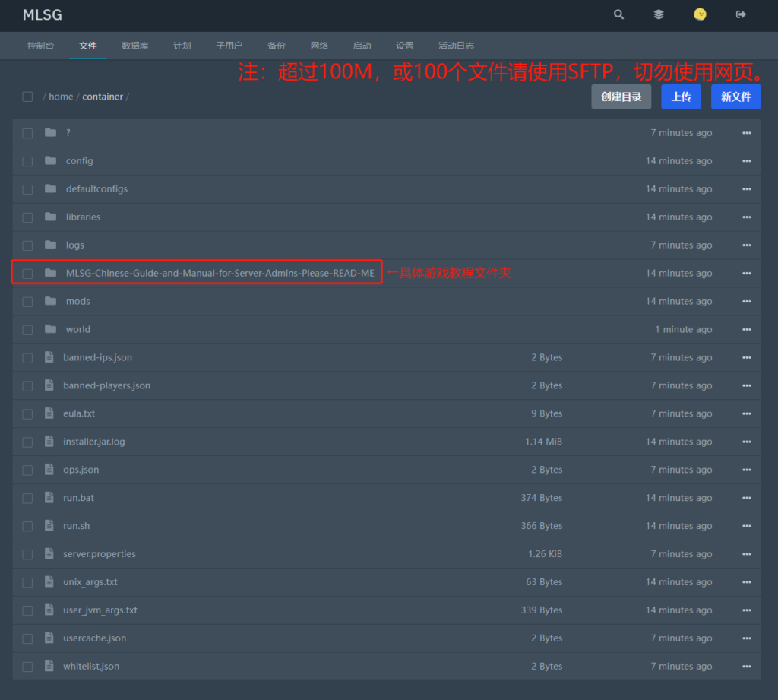Open the MLSG-Chinese-Guide folder
The image size is (778, 700).
point(220,273)
